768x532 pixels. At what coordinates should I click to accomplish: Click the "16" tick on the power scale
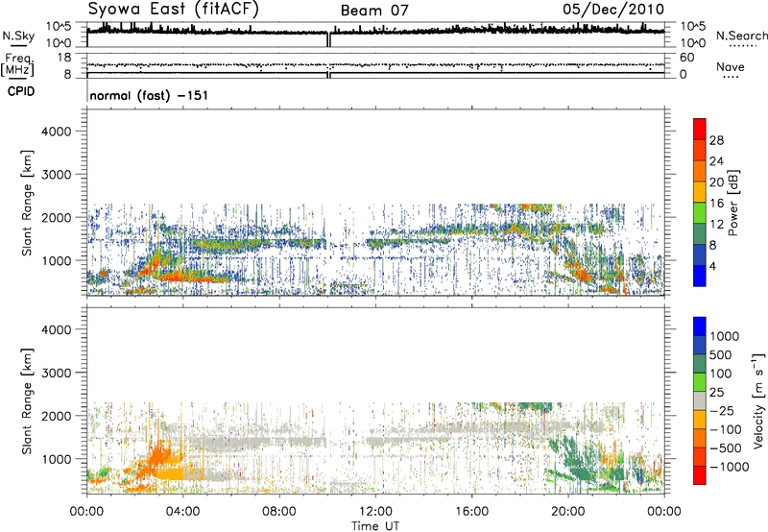tap(716, 204)
